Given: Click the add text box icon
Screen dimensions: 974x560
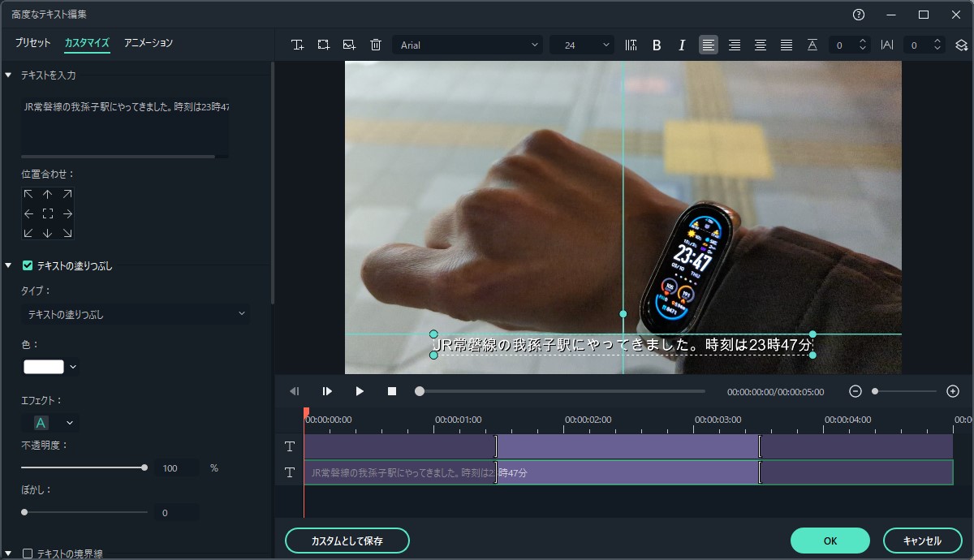Looking at the screenshot, I should coord(298,45).
